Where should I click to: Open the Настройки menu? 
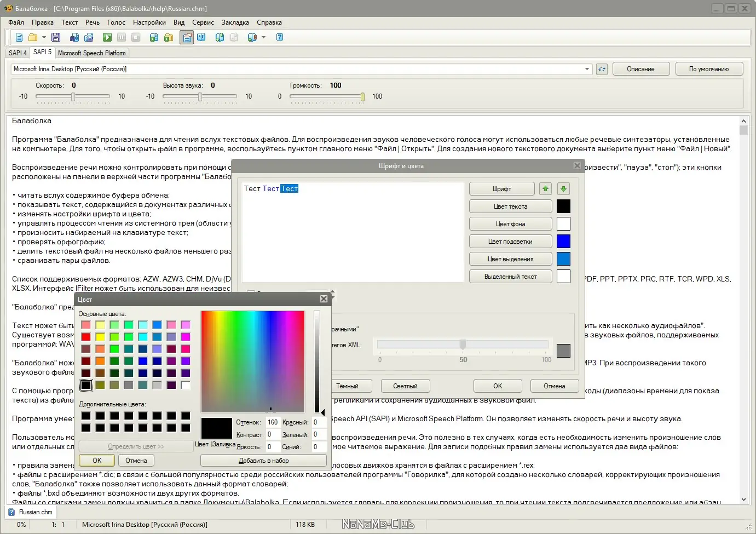149,22
